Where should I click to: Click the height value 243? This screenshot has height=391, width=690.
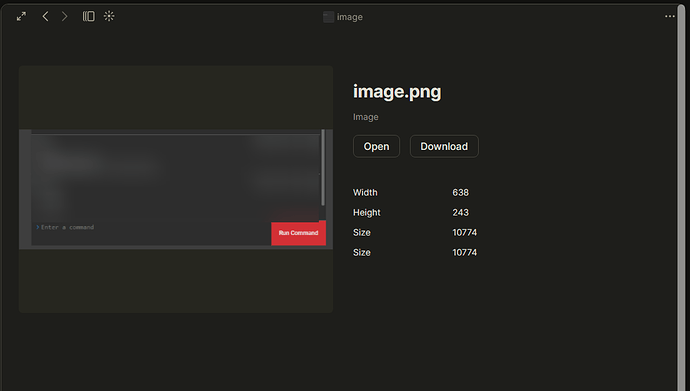(460, 212)
